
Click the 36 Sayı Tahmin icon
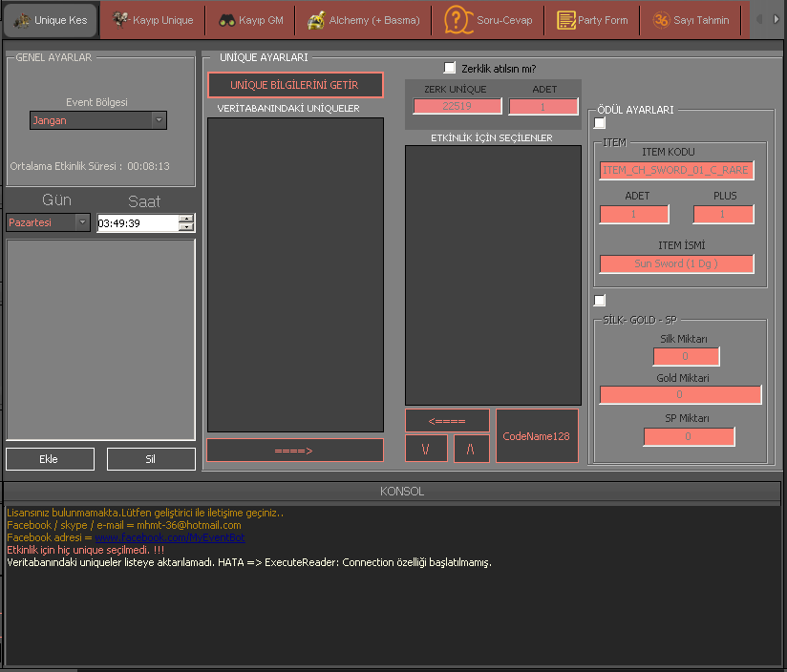click(661, 20)
